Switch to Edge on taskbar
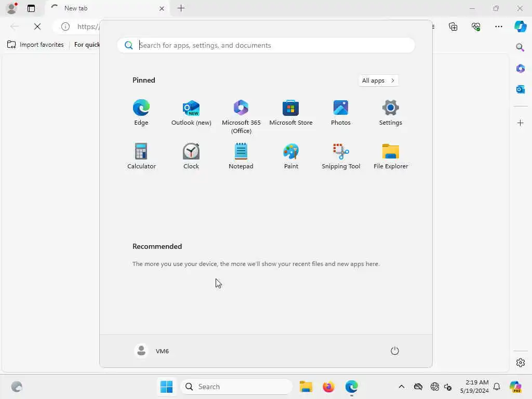The image size is (532, 399). (352, 387)
